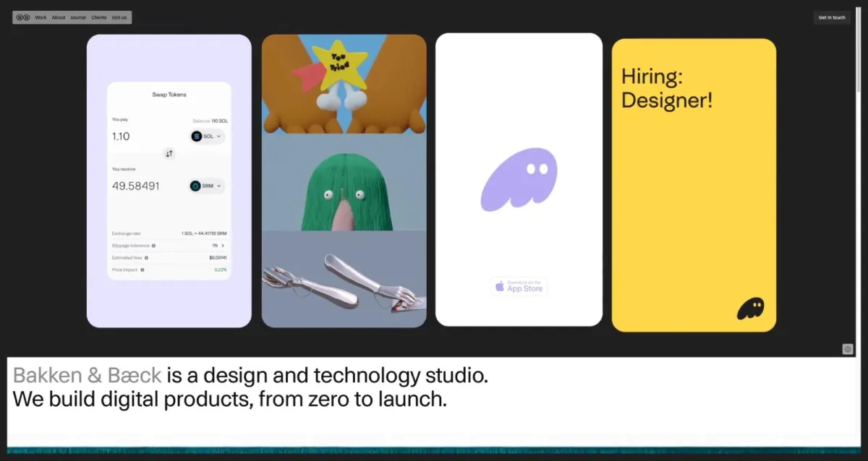Click the 1.10 You pay amount field
868x461 pixels.
click(122, 136)
